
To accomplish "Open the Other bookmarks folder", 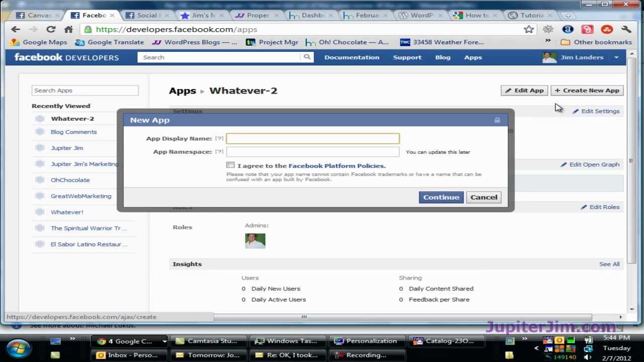I will [596, 42].
